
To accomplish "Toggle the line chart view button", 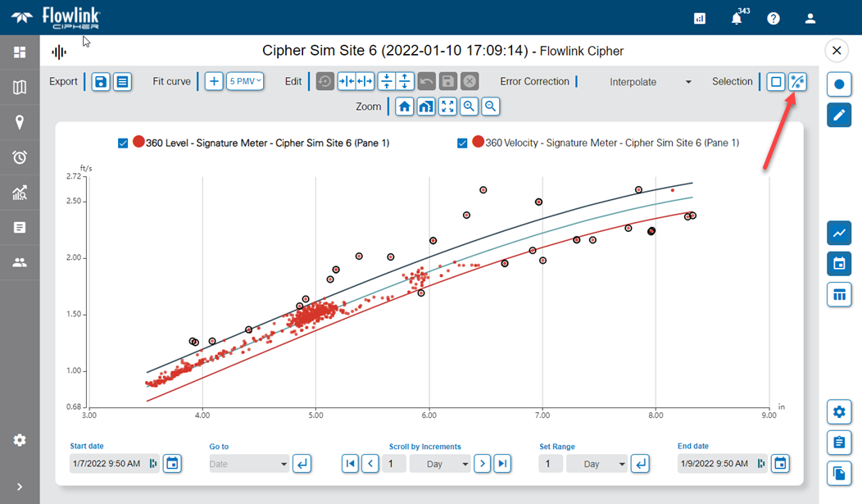I will coord(838,233).
